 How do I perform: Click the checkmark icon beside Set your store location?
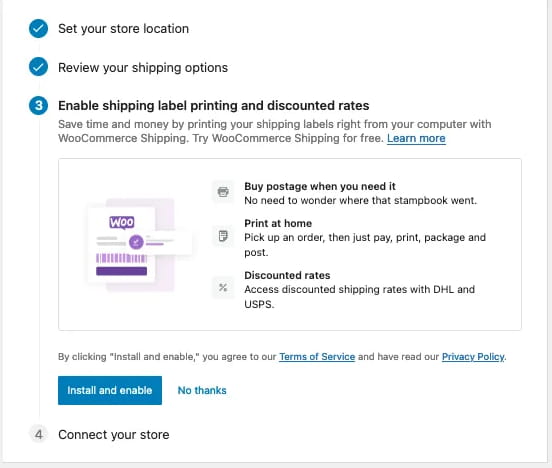click(x=38, y=29)
